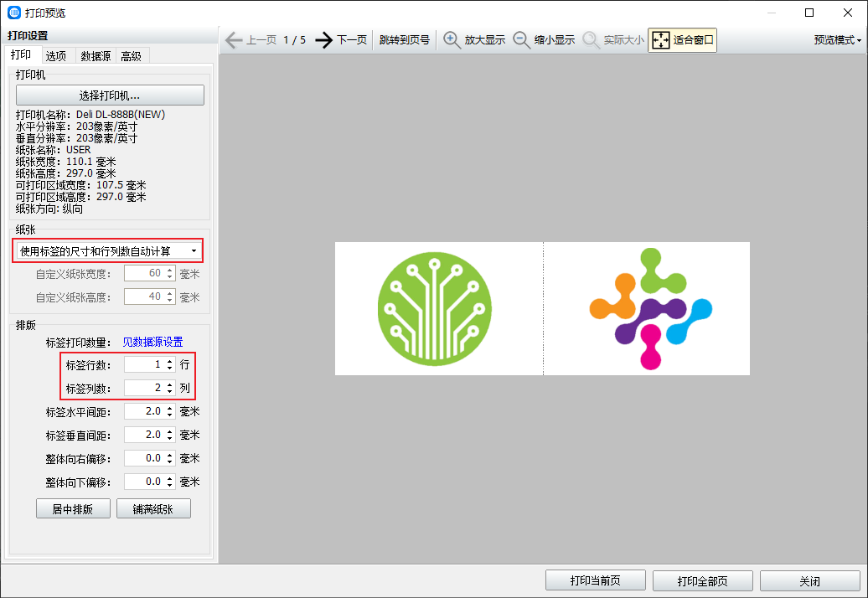
Task: Switch to the 高级 tab
Action: (x=132, y=56)
